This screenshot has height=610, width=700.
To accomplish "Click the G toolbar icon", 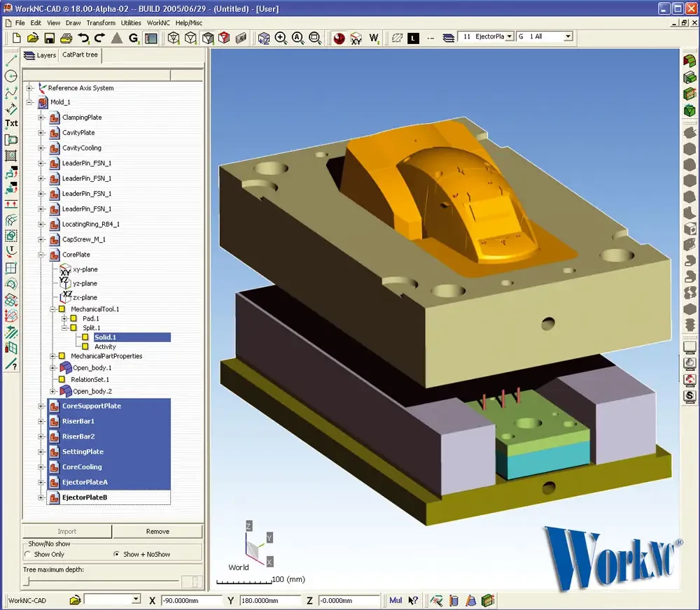I will coord(134,38).
